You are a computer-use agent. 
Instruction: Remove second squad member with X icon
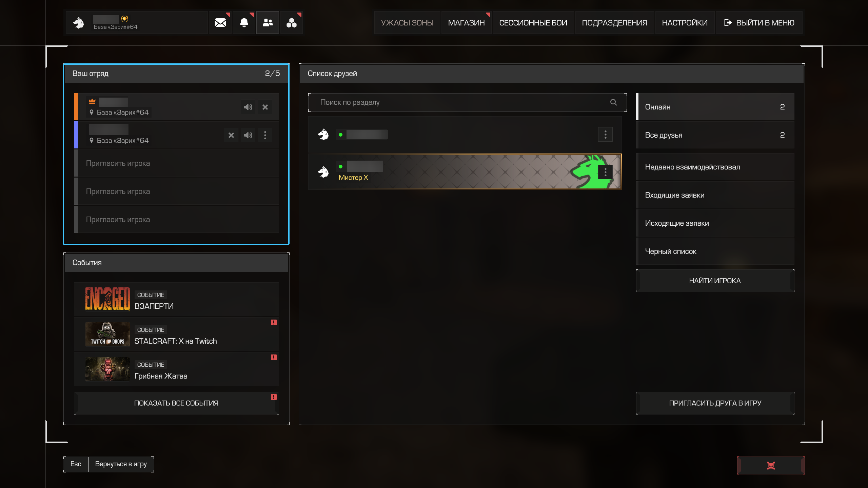[231, 135]
